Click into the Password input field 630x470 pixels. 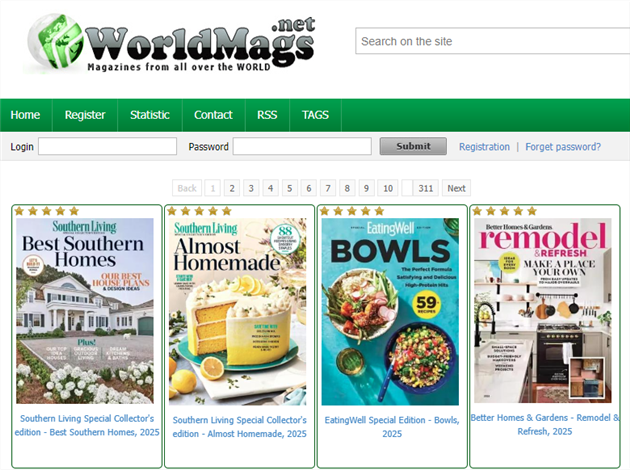[x=302, y=146]
